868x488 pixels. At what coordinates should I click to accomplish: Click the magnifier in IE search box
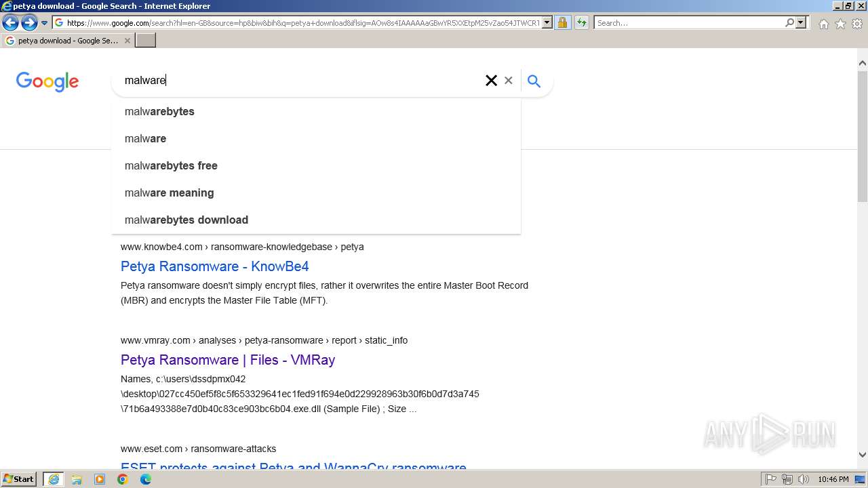789,23
